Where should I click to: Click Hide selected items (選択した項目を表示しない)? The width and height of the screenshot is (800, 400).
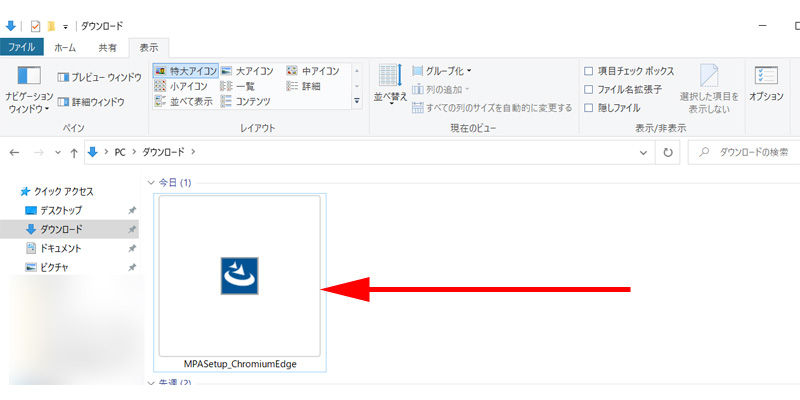(x=709, y=89)
